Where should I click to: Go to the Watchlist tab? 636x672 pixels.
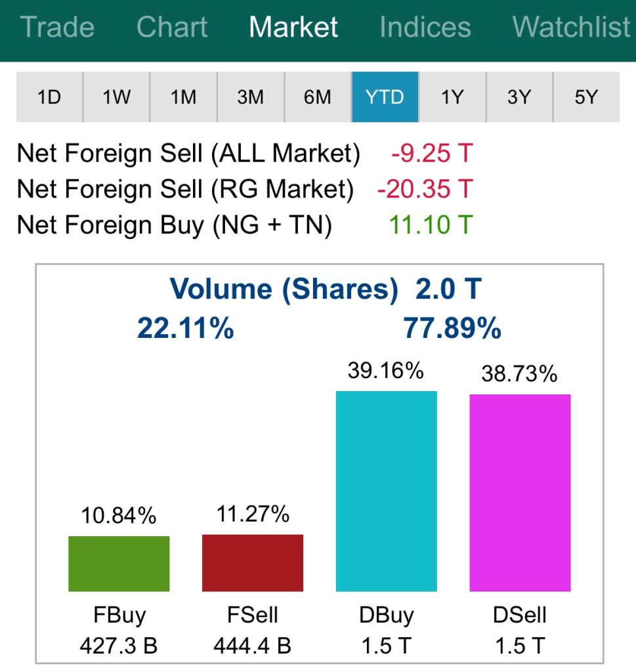571,28
